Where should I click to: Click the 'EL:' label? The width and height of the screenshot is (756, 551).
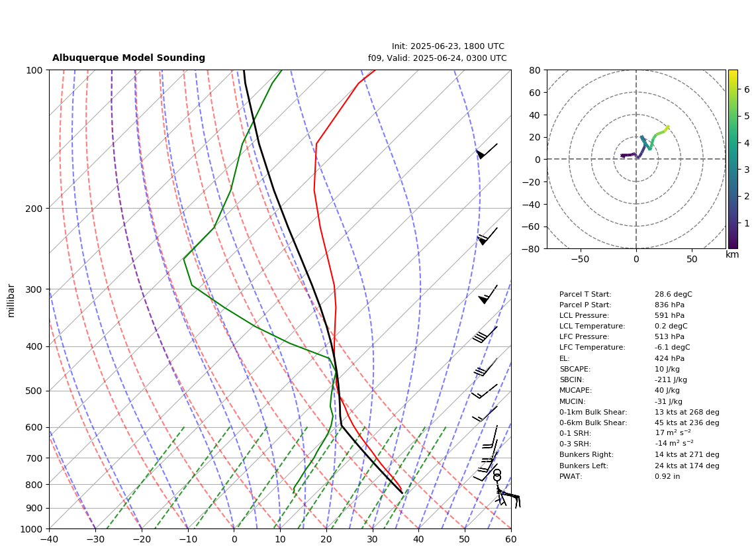[x=564, y=358]
